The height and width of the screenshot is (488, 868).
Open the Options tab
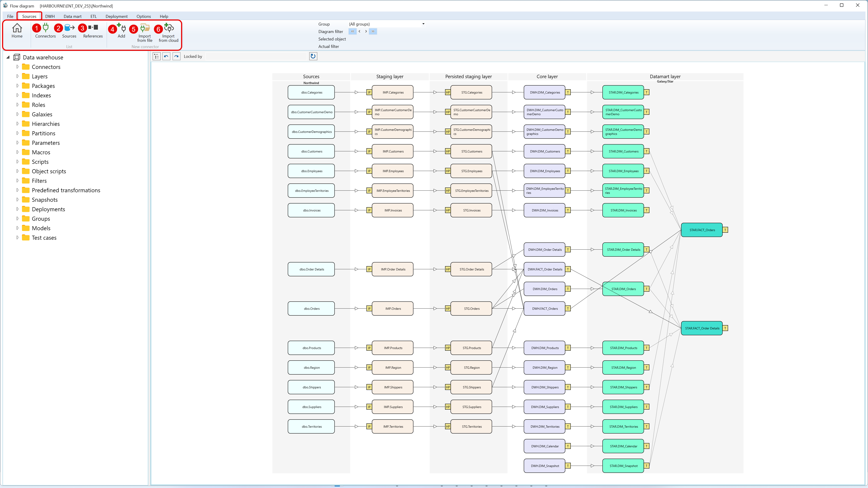[144, 16]
